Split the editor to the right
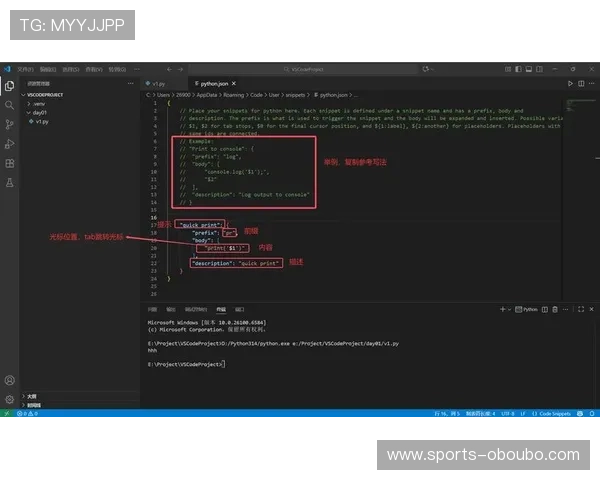The height and width of the screenshot is (480, 600). [x=580, y=83]
